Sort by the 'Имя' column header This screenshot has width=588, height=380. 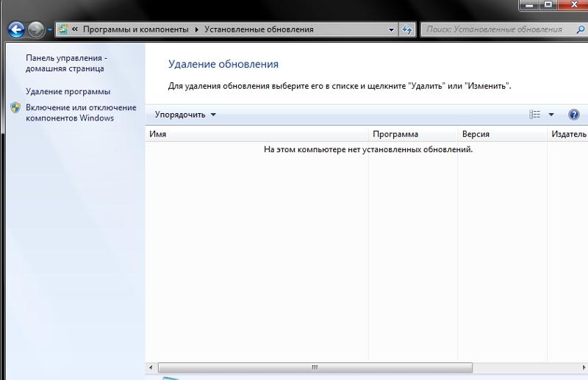pos(257,134)
